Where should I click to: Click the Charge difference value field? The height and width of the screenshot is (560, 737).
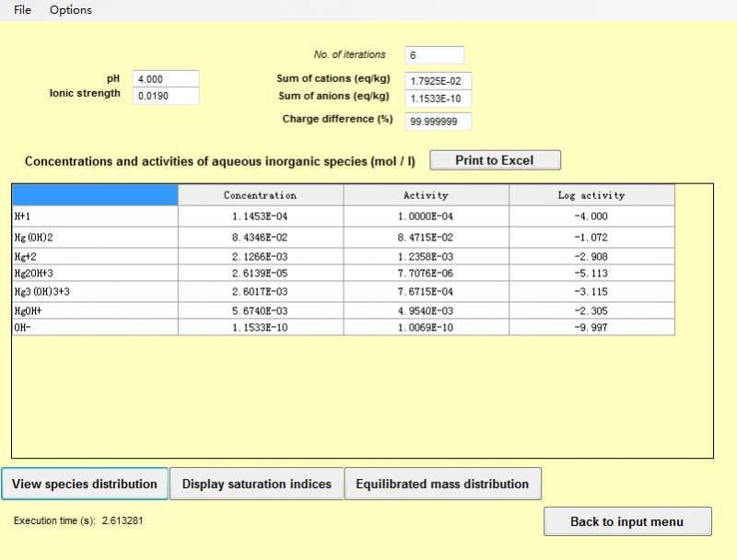(x=439, y=122)
